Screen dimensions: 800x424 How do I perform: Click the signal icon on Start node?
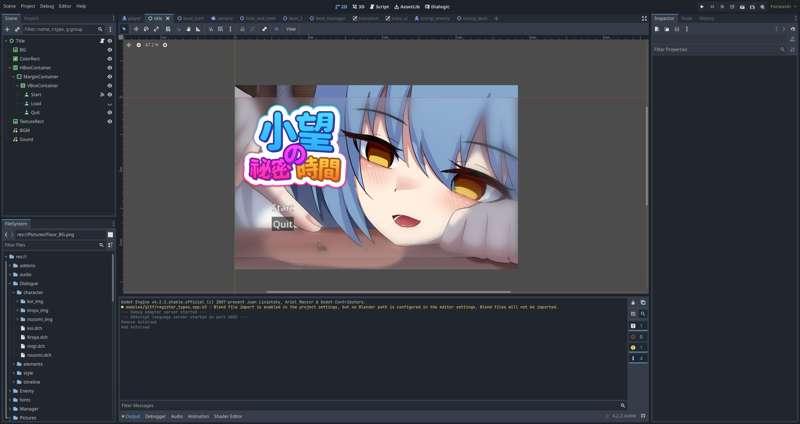click(102, 94)
